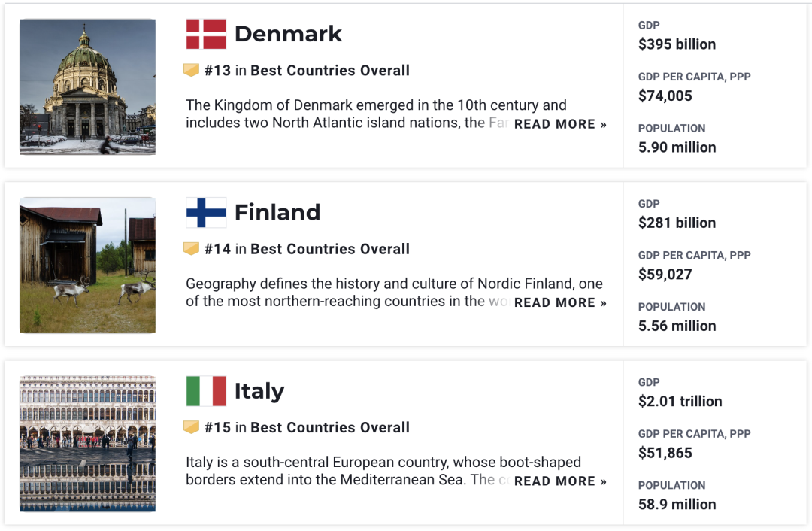The height and width of the screenshot is (531, 812).
Task: Open the Denmark country title link
Action: 288,34
